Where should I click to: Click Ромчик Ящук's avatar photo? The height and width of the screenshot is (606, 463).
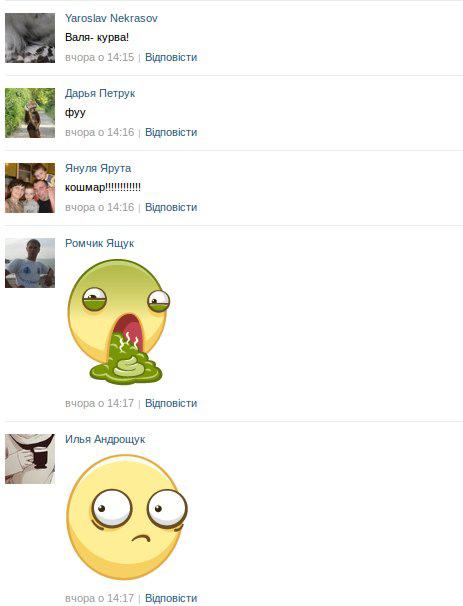30,263
